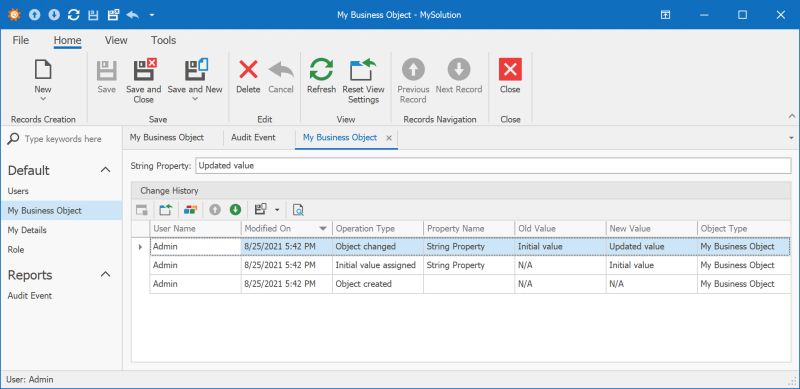
Task: Click the ribbon display options icon in the title bar
Action: 665,15
